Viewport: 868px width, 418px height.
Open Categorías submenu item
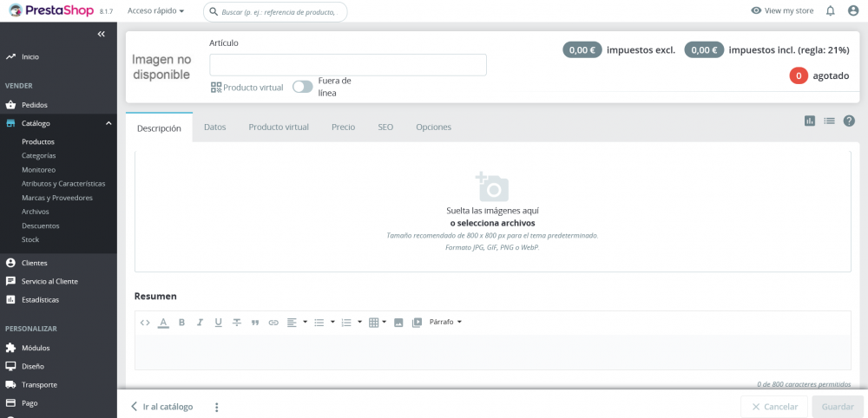coord(39,156)
